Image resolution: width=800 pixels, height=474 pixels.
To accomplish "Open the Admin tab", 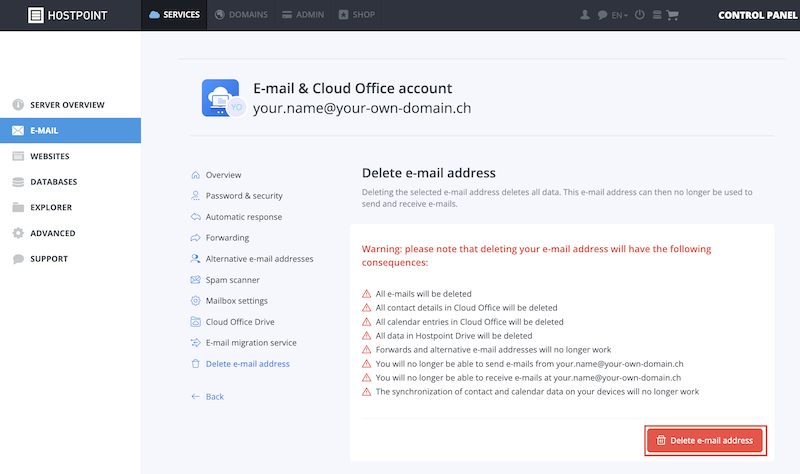I will [x=303, y=15].
